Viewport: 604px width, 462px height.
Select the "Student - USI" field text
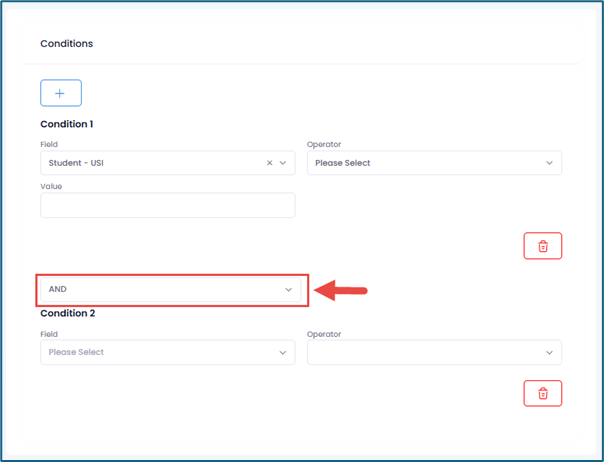point(76,163)
